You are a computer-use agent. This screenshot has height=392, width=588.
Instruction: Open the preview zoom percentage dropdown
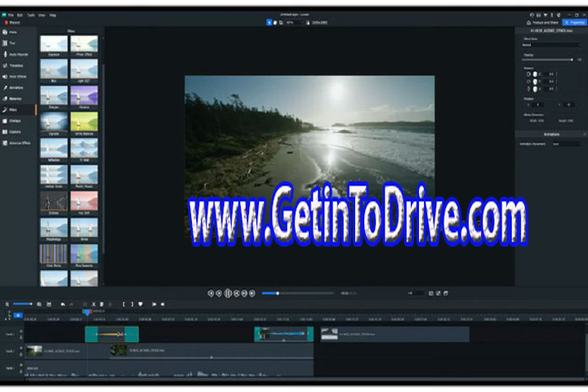pos(294,23)
